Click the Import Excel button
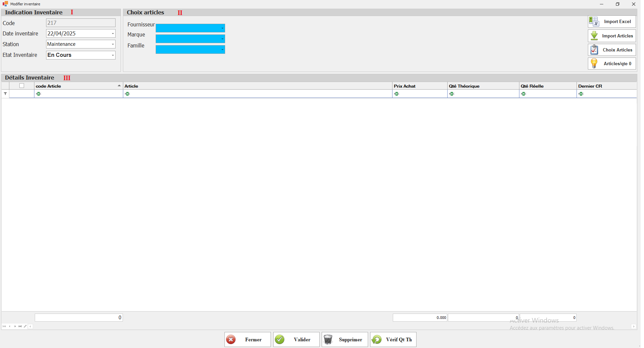Image resolution: width=644 pixels, height=348 pixels. pyautogui.click(x=611, y=22)
